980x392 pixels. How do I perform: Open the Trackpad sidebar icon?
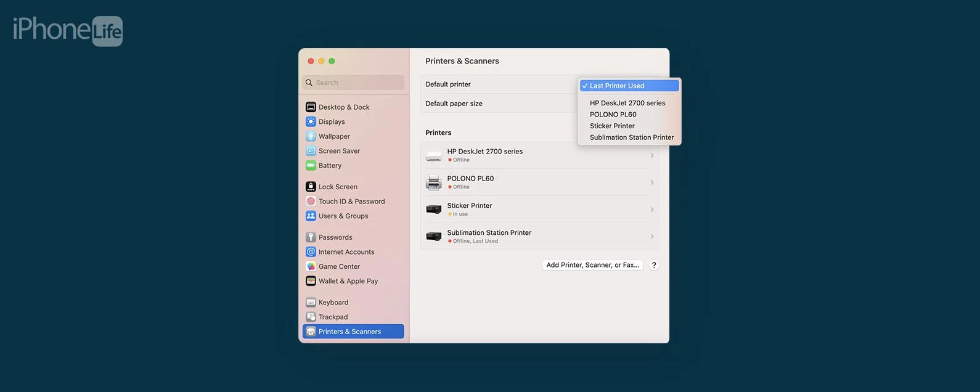pos(311,317)
